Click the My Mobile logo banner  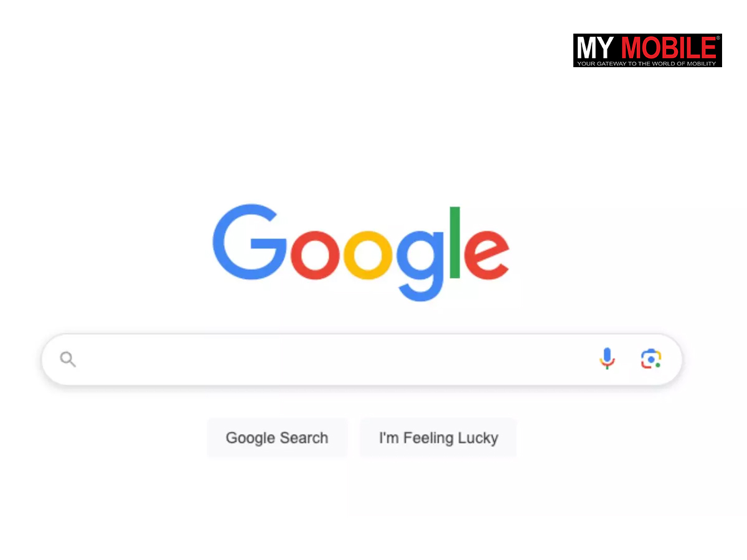pos(647,50)
